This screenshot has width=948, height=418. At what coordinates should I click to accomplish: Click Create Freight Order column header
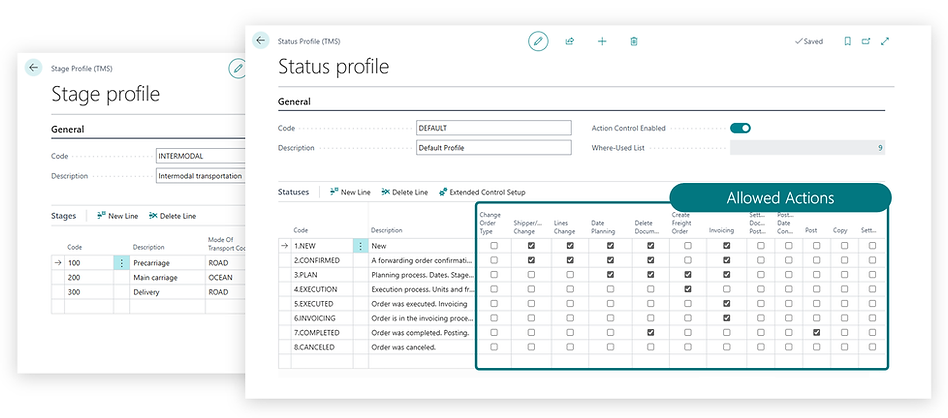[681, 223]
